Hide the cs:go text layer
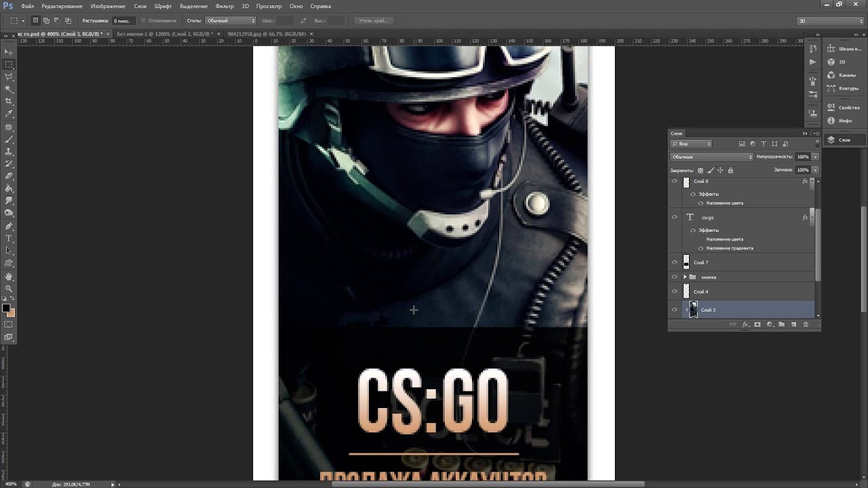This screenshot has width=868, height=488. coord(674,217)
